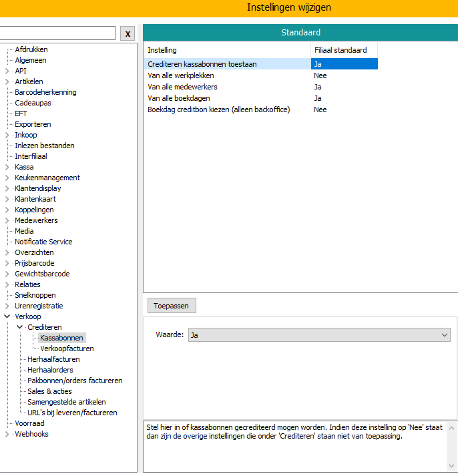Expand the Urenregistratie node

[7, 306]
